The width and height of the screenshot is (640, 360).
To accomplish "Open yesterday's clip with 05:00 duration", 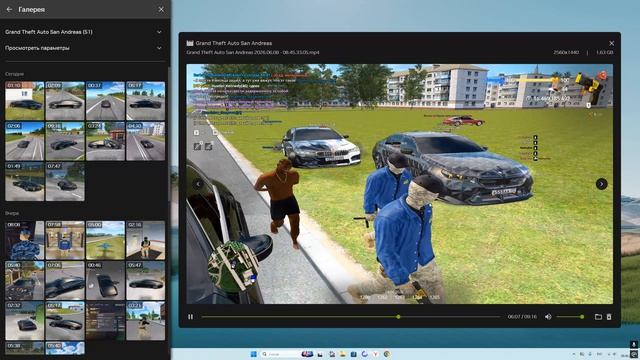I will (105, 240).
